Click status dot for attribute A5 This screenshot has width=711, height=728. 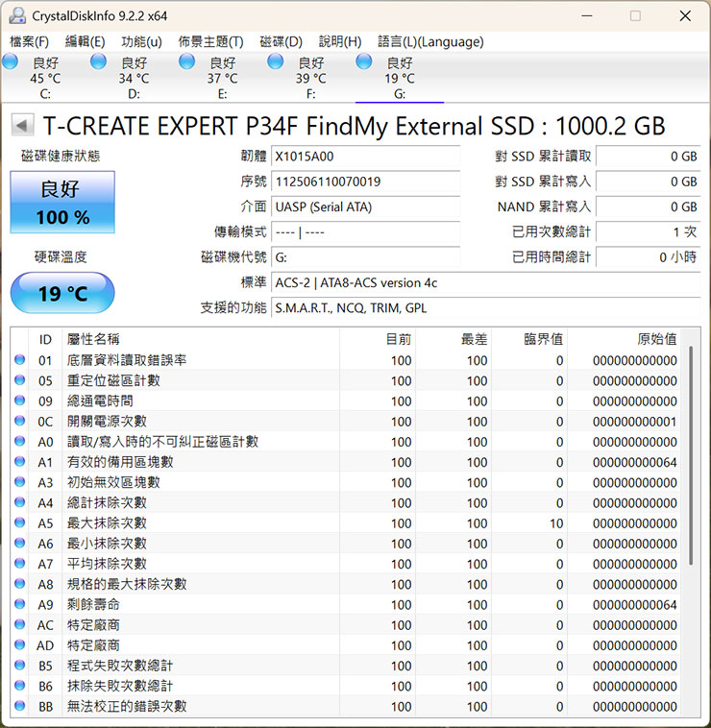point(19,522)
